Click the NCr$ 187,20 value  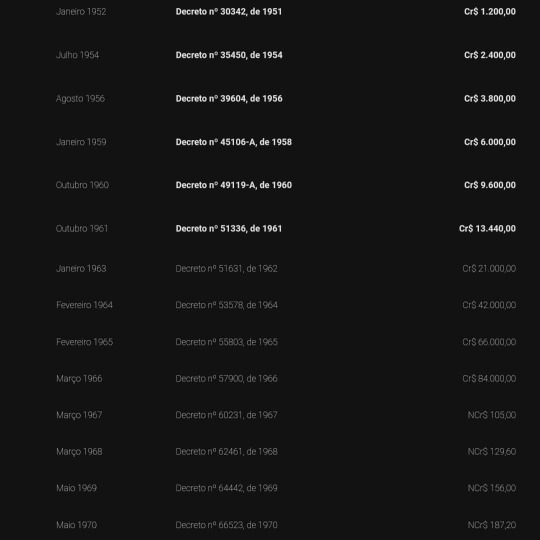click(x=492, y=525)
